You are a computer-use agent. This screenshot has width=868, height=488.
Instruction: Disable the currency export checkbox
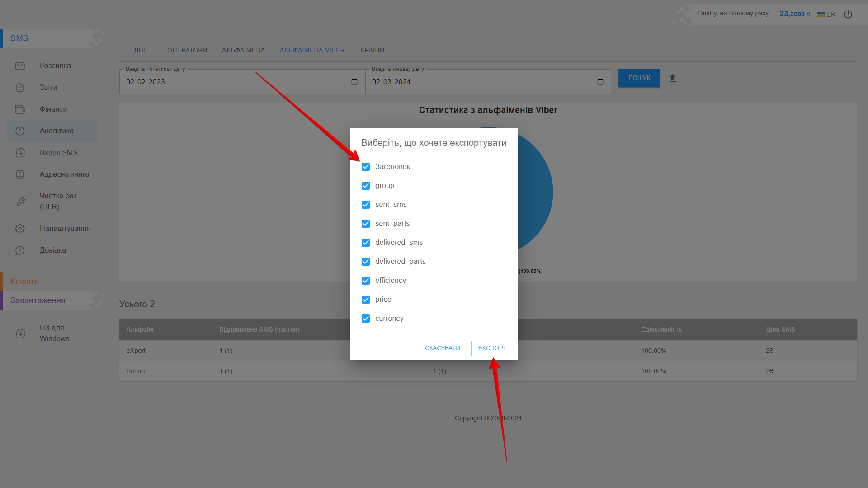pos(366,319)
